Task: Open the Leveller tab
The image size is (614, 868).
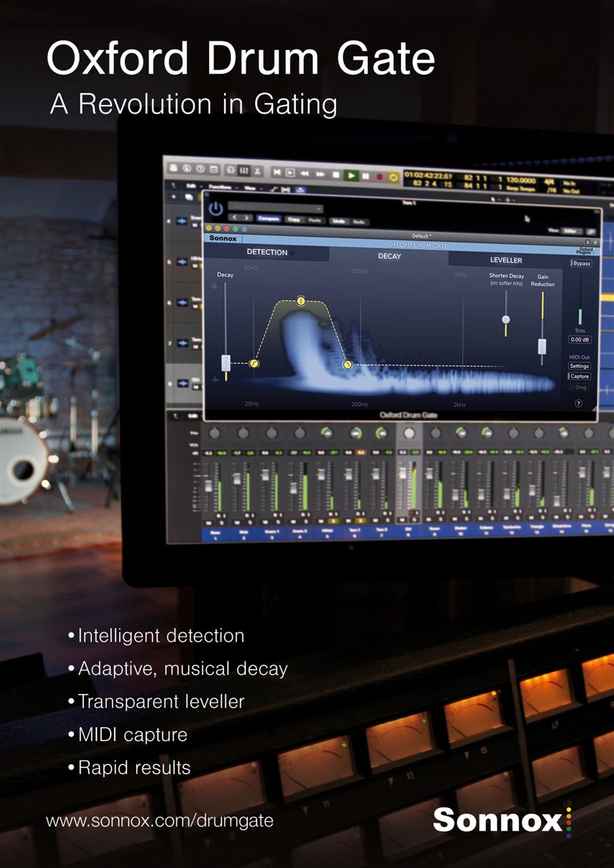Action: pos(506,260)
